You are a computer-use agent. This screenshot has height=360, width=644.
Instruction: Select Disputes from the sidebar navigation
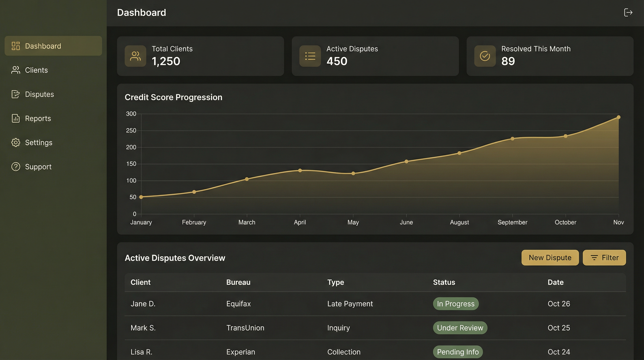click(x=39, y=94)
